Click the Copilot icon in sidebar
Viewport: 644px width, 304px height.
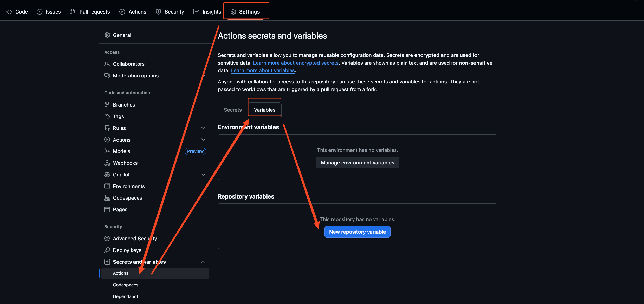[107, 175]
